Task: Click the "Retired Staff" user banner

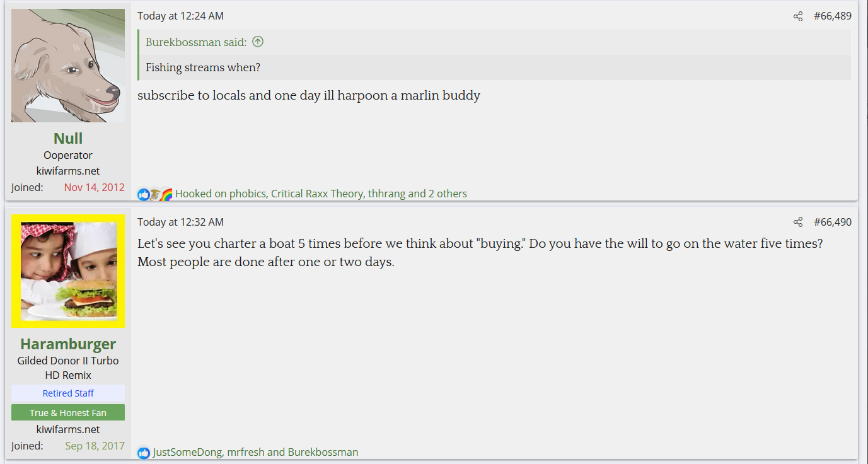Action: point(68,393)
